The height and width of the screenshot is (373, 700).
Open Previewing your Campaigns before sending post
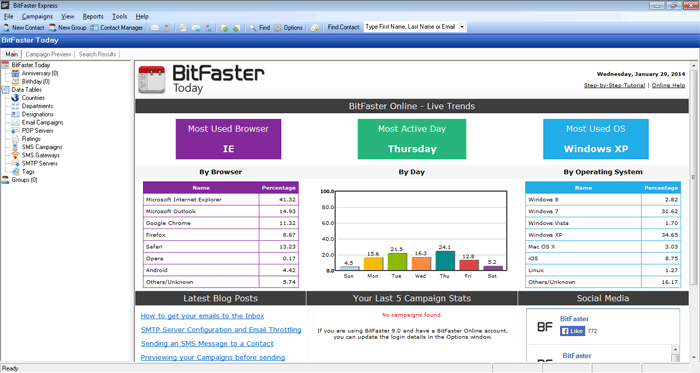click(212, 357)
